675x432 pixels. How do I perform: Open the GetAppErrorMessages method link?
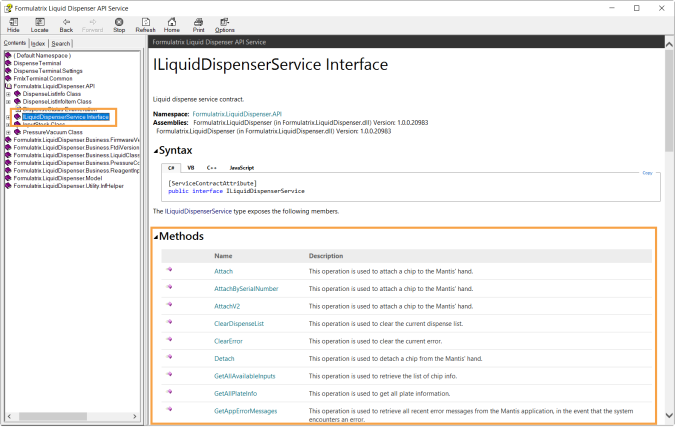pos(246,411)
